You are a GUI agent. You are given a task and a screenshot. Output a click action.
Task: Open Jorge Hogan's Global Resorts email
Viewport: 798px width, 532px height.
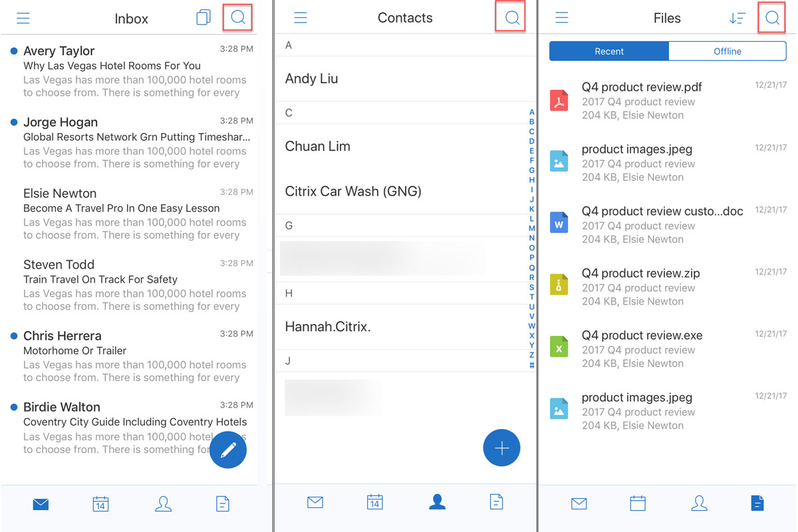(x=133, y=142)
